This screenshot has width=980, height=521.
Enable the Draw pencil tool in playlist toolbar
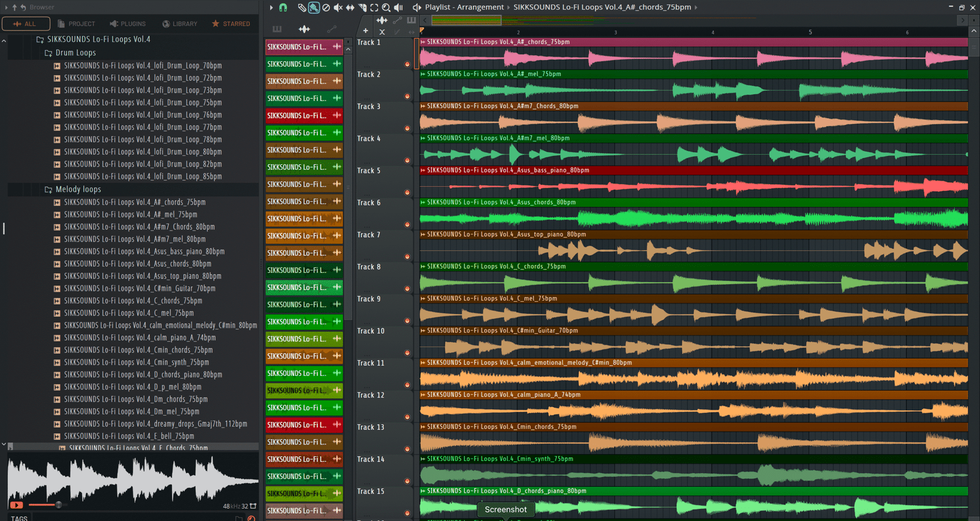coord(302,7)
